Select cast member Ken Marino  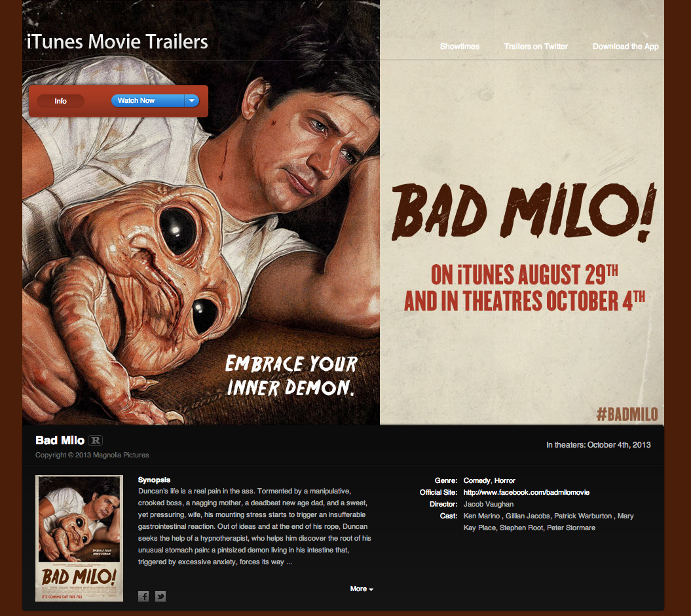tap(481, 516)
